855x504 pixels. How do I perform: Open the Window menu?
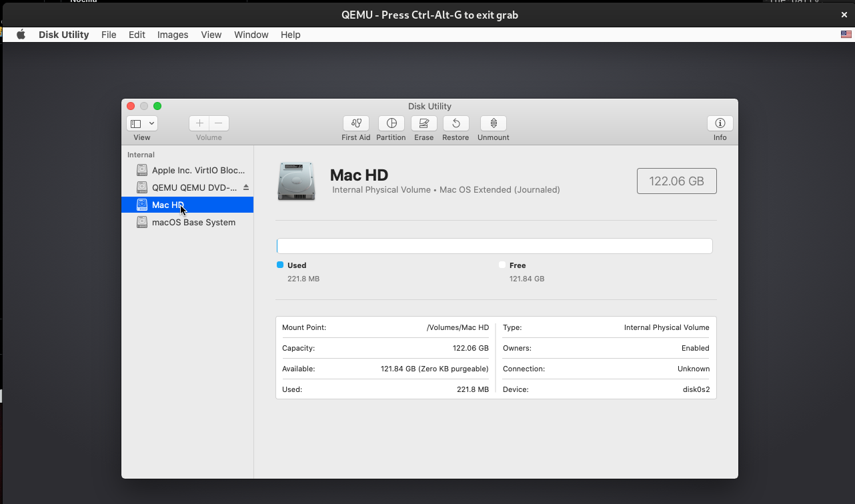251,35
